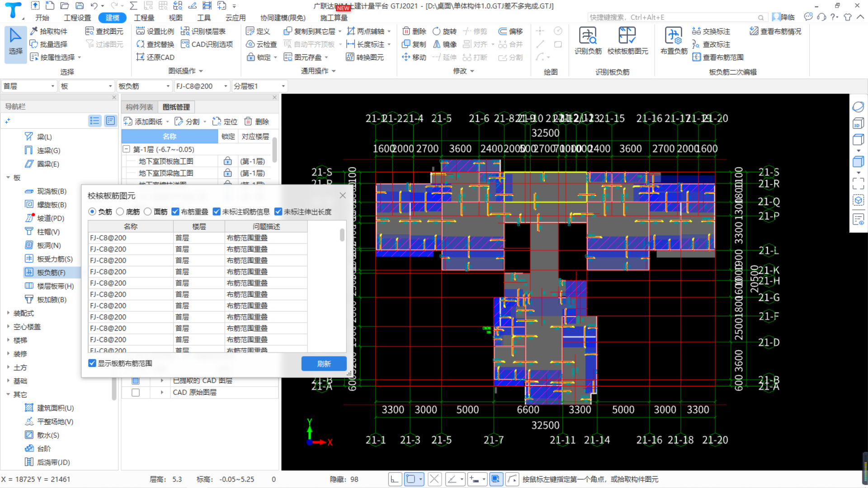Click 识别楼层表 tool
This screenshot has width=868, height=488.
point(203,31)
